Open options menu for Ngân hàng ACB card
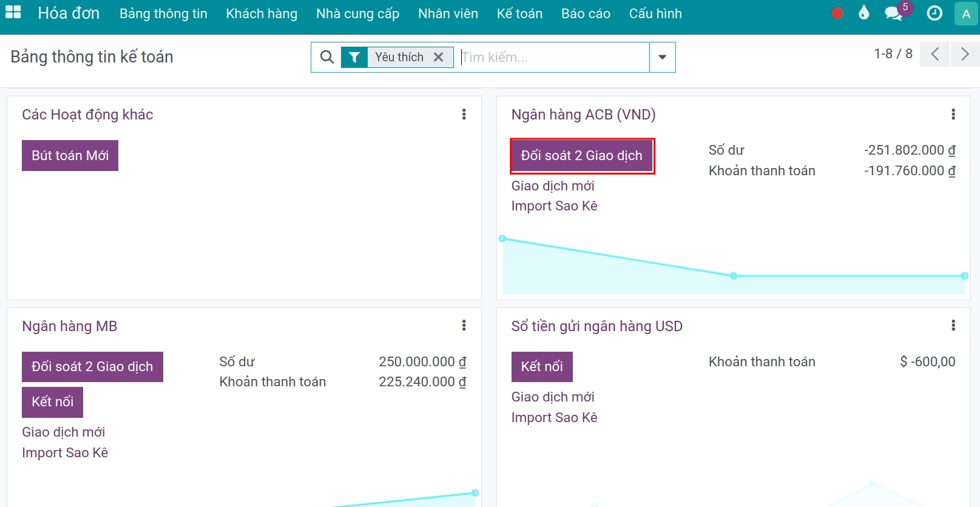Image resolution: width=980 pixels, height=507 pixels. tap(953, 115)
